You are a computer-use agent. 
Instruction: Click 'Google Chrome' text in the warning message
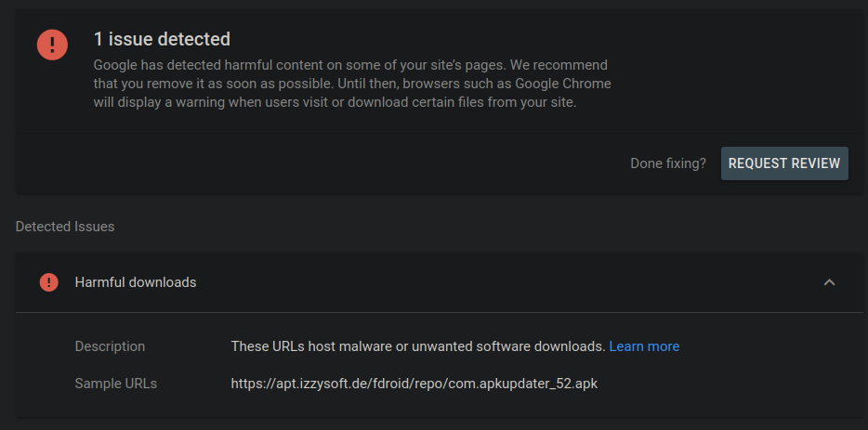(568, 84)
